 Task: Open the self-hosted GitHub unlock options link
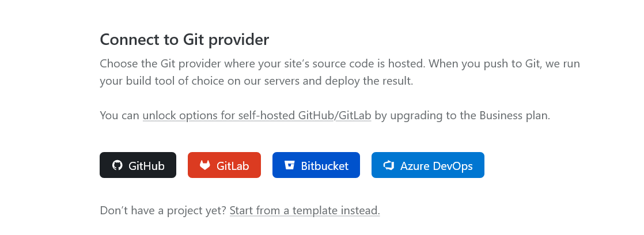[238, 116]
